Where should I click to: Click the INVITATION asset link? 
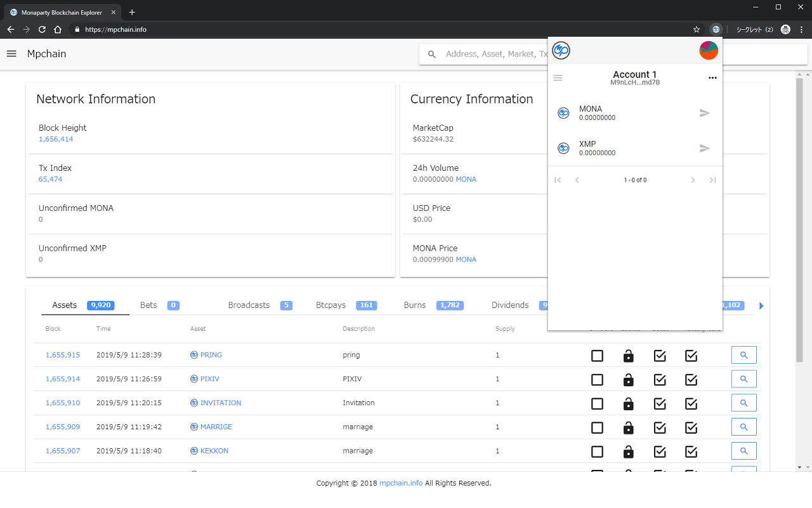[221, 403]
